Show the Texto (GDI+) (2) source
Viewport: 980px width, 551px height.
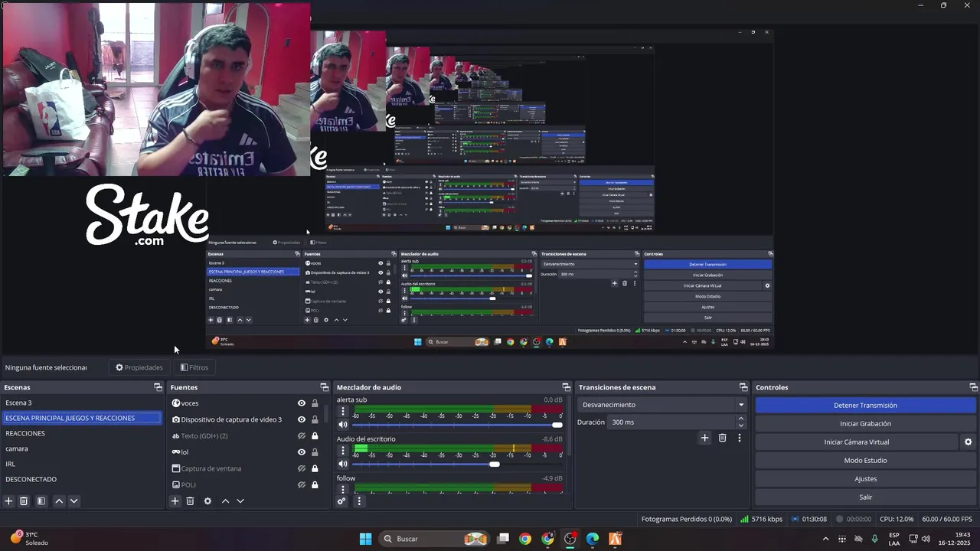(x=302, y=436)
